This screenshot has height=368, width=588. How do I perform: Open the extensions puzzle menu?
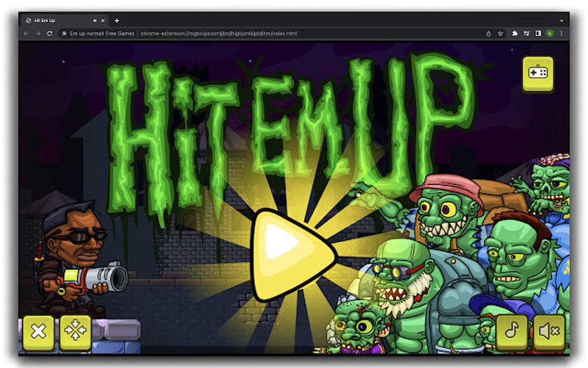point(515,33)
